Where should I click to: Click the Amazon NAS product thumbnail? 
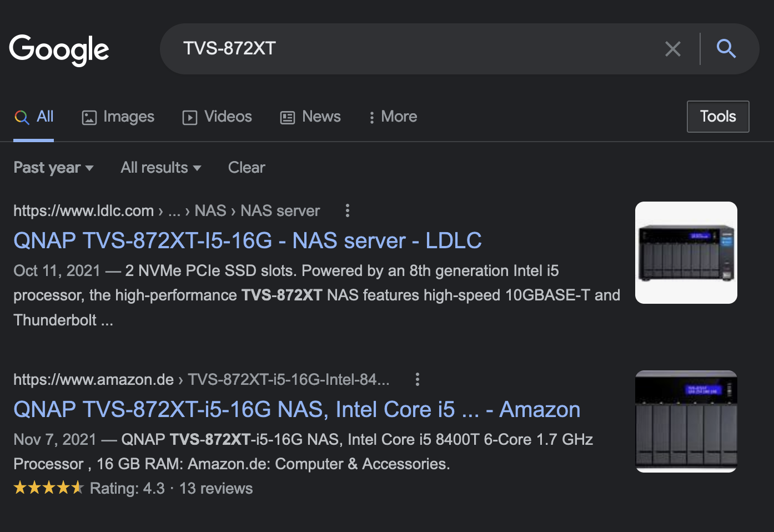click(686, 421)
